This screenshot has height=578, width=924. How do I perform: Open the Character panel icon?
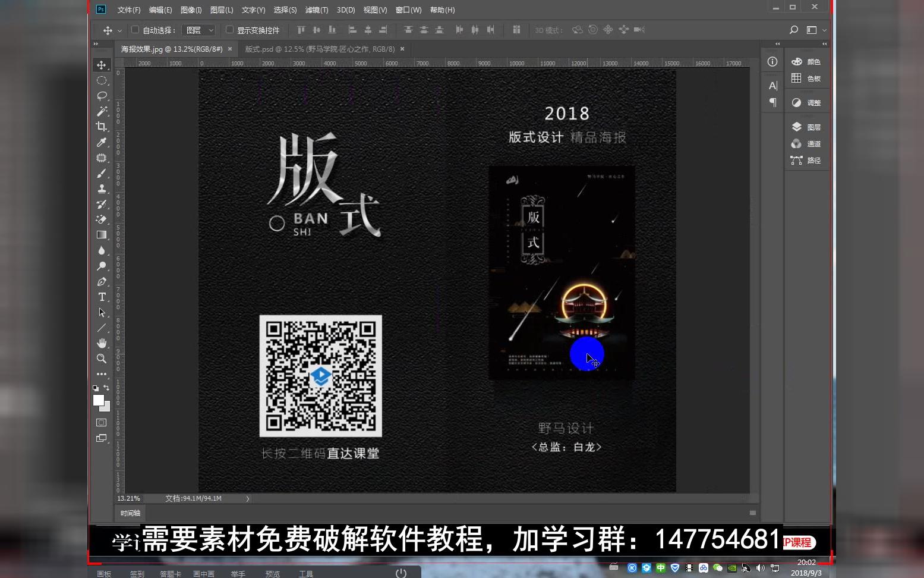(772, 86)
